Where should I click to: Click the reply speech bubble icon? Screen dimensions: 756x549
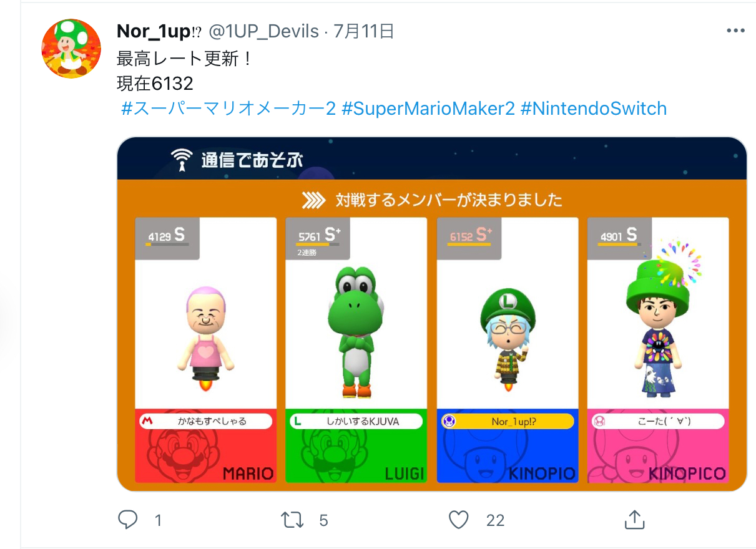[128, 519]
